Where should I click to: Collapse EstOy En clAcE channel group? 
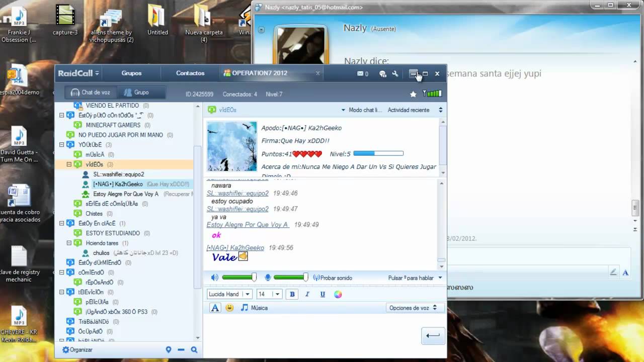point(62,223)
